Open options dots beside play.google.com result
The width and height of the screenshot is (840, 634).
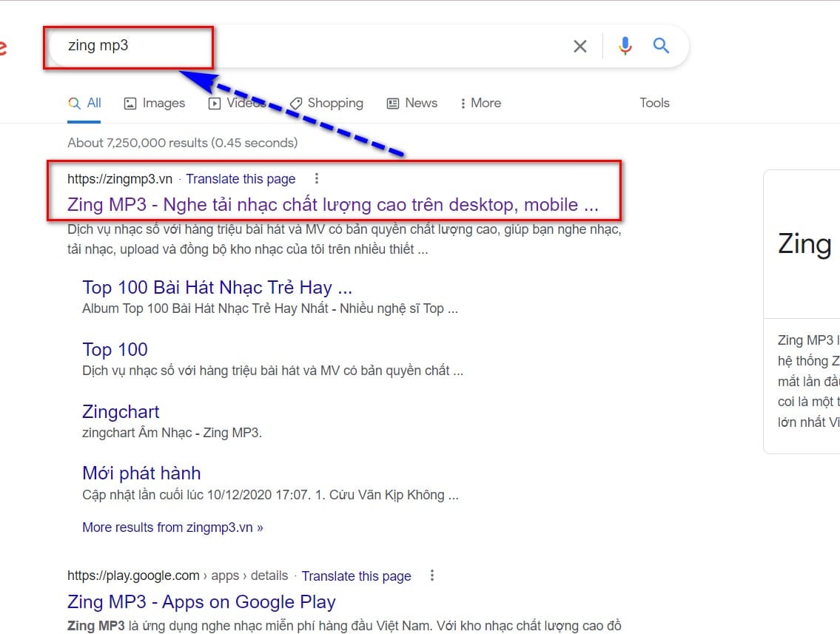[431, 576]
